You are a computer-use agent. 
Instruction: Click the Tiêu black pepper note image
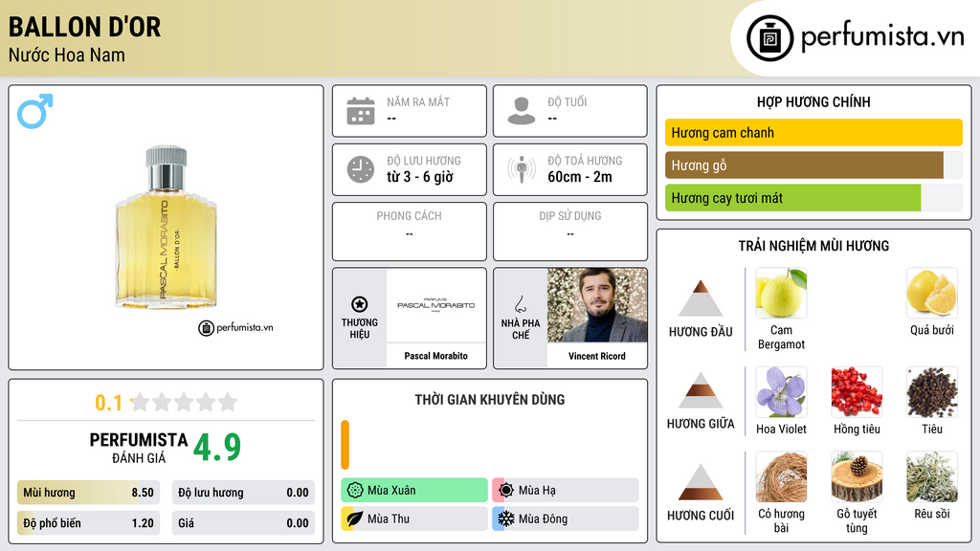click(x=932, y=391)
